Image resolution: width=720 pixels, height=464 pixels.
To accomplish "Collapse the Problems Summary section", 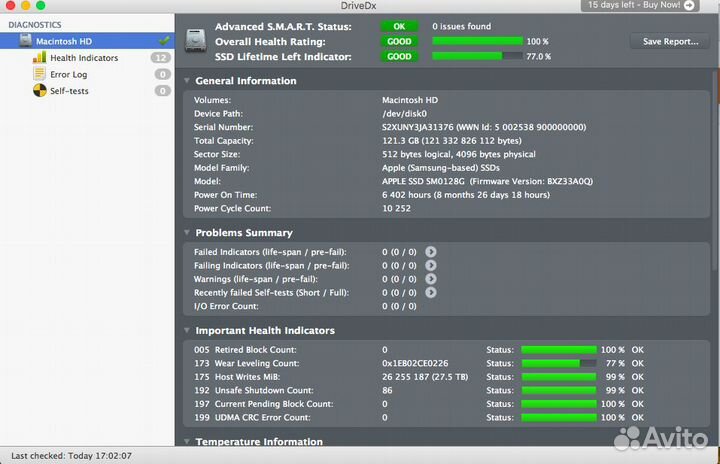I will coord(188,233).
